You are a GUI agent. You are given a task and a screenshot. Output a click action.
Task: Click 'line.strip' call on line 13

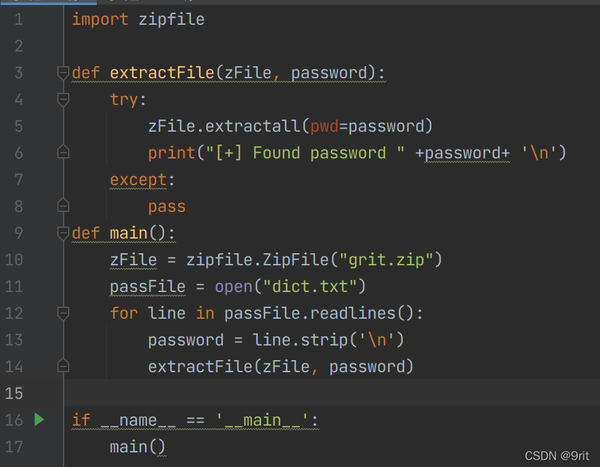click(x=300, y=340)
